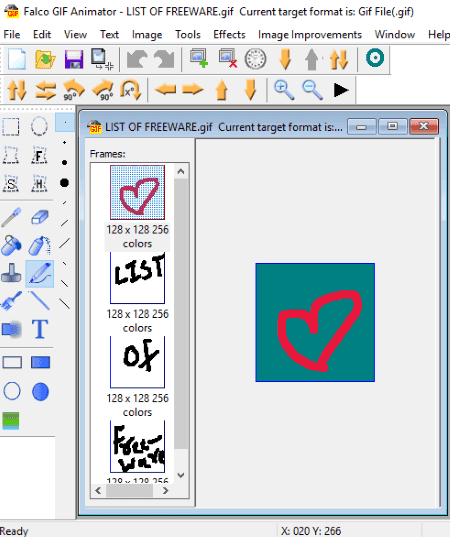
Task: Select the filled ellipse shape tool
Action: pyautogui.click(x=40, y=391)
